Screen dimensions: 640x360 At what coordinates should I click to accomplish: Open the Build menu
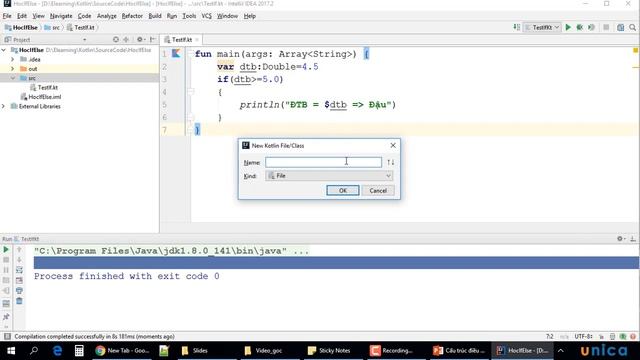pos(155,16)
